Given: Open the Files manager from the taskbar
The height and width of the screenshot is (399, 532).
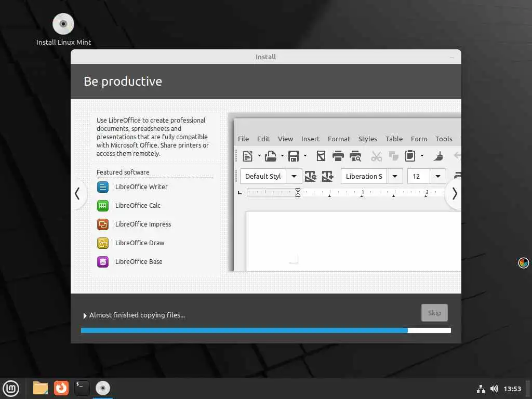Looking at the screenshot, I should coord(41,388).
